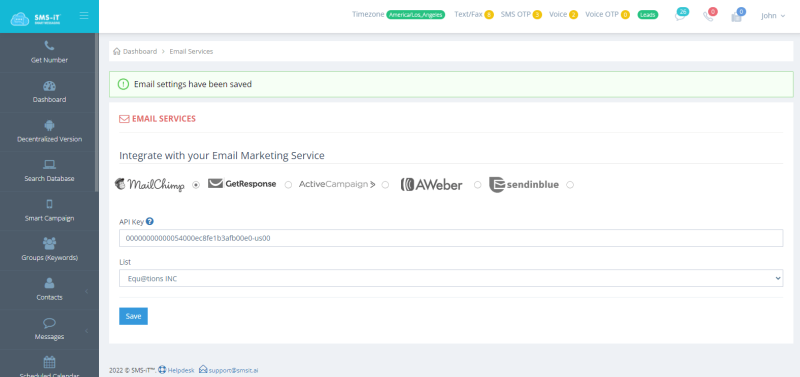Expand the John user account menu

[772, 16]
